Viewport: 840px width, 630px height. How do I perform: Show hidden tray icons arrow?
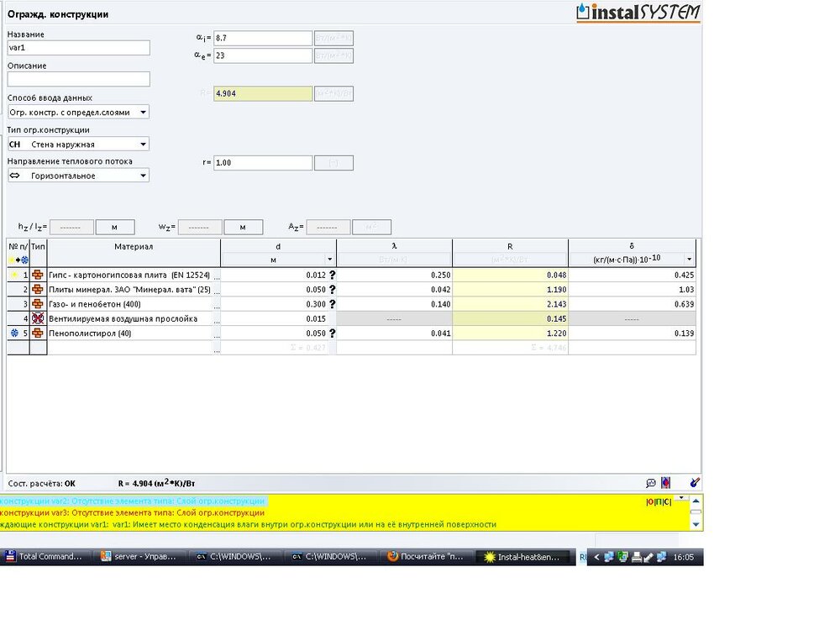[596, 557]
